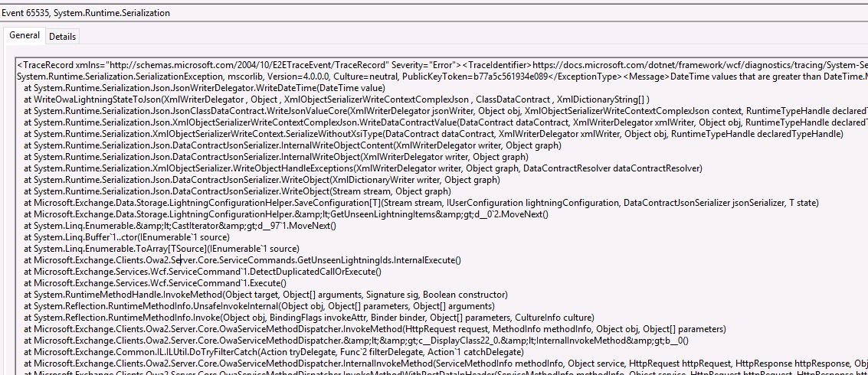Click the c__DisplayClass22_0 InternalInvokeMethod line

(x=356, y=341)
